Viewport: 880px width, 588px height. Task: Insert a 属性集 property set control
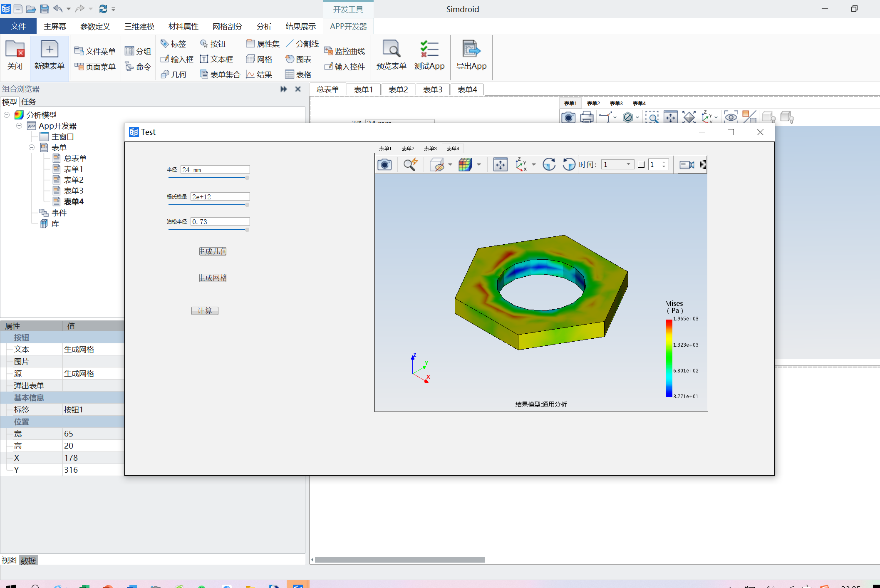coord(263,44)
